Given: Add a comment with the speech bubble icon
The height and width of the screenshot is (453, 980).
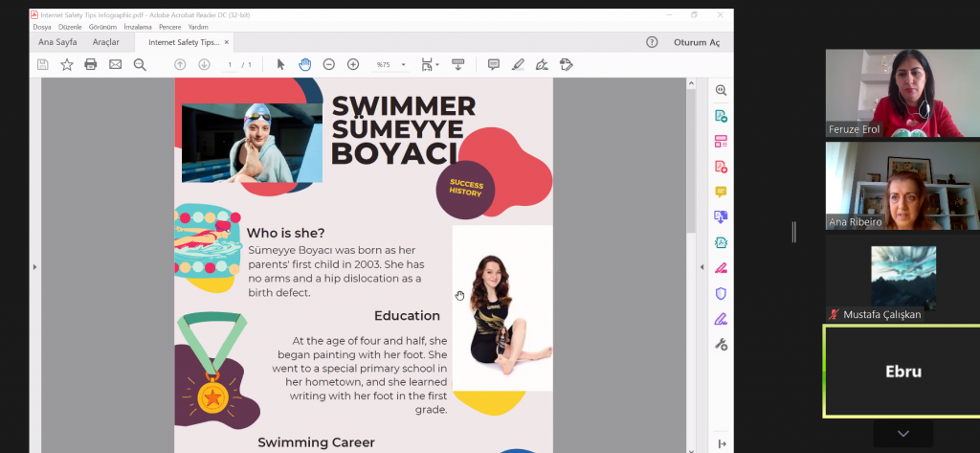Looking at the screenshot, I should tap(494, 64).
